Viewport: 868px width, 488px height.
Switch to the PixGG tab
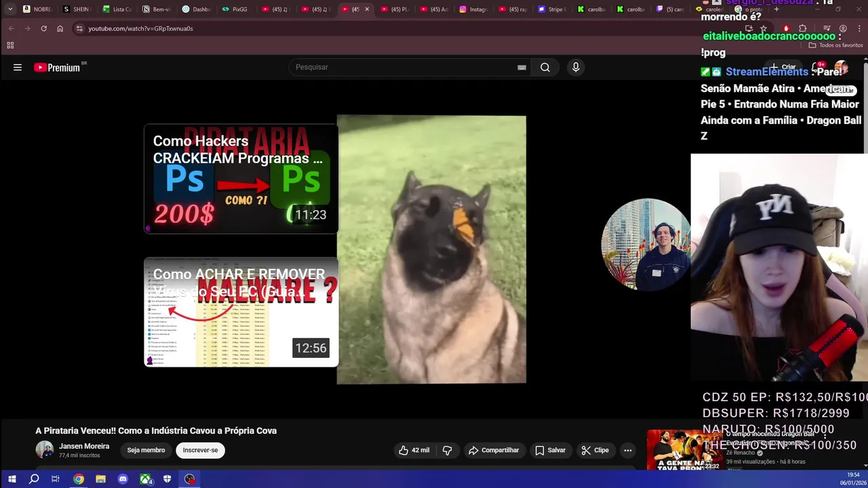point(236,9)
